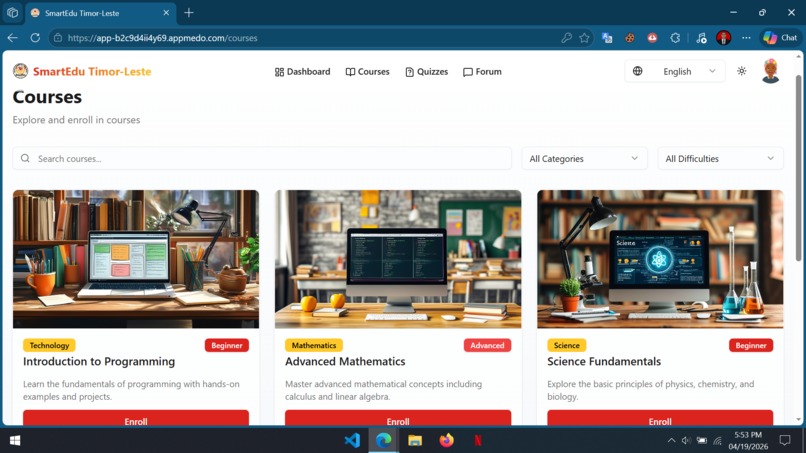Add page to favorites star icon
The width and height of the screenshot is (806, 453).
tap(584, 38)
